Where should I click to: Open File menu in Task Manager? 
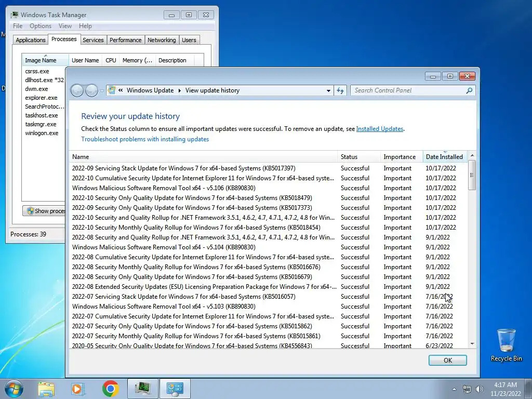[x=18, y=26]
